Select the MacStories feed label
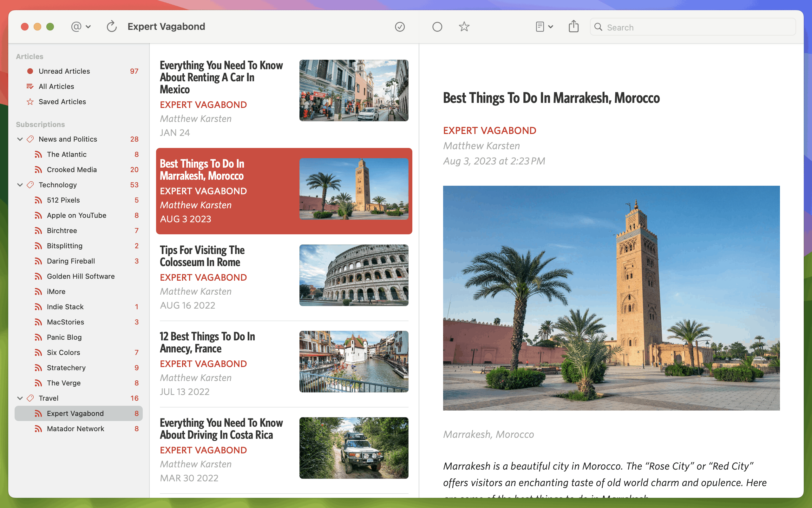812x508 pixels. 65,322
